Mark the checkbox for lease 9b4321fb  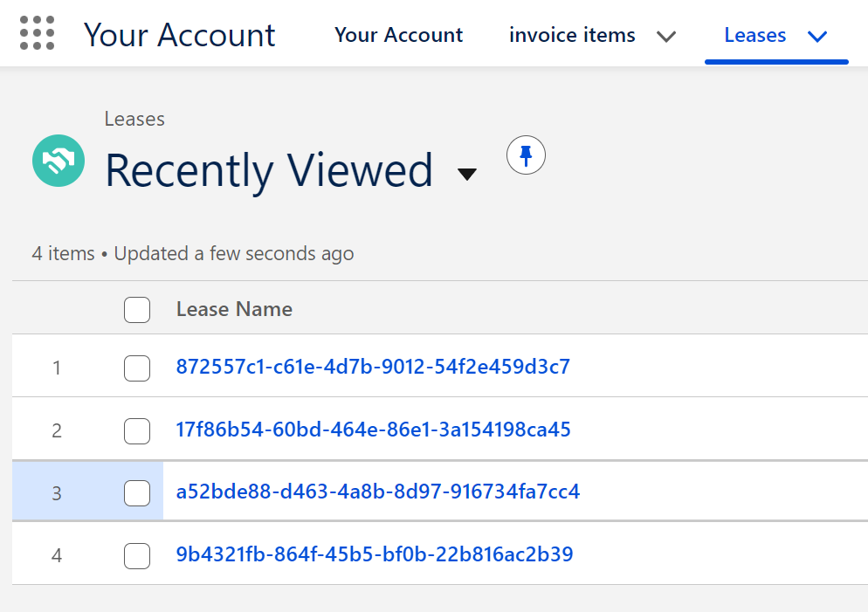[137, 555]
